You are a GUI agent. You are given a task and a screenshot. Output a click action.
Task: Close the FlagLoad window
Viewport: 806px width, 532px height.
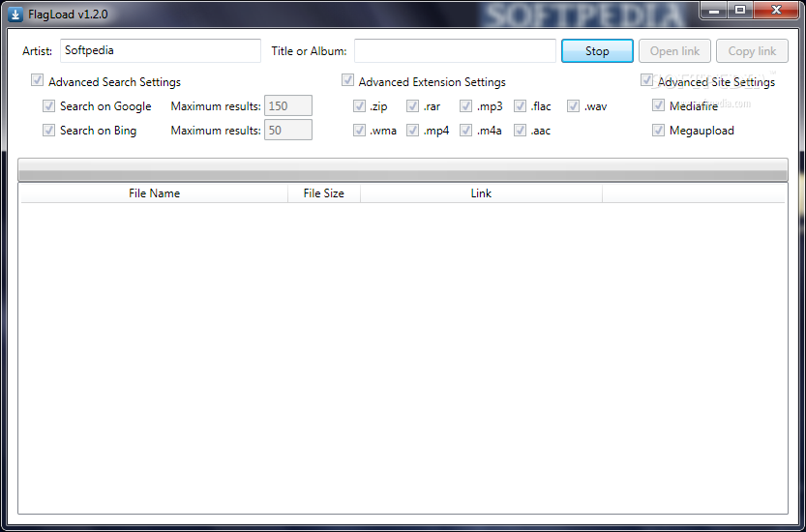(x=777, y=10)
